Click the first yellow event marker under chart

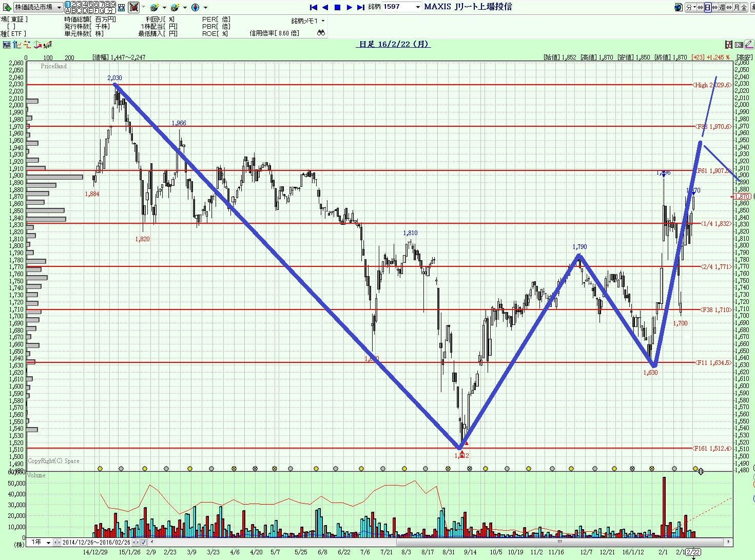coord(100,469)
